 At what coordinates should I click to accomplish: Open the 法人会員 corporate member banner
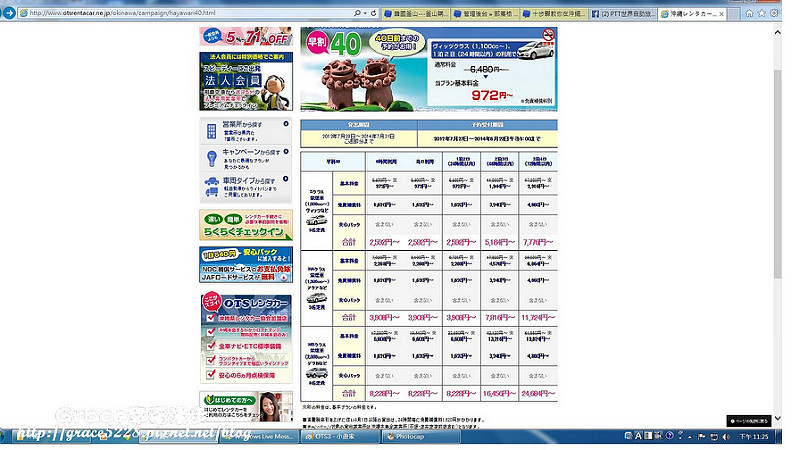click(246, 81)
